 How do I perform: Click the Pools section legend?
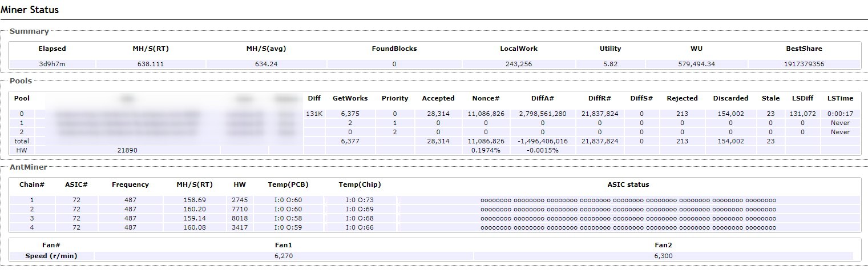point(21,81)
